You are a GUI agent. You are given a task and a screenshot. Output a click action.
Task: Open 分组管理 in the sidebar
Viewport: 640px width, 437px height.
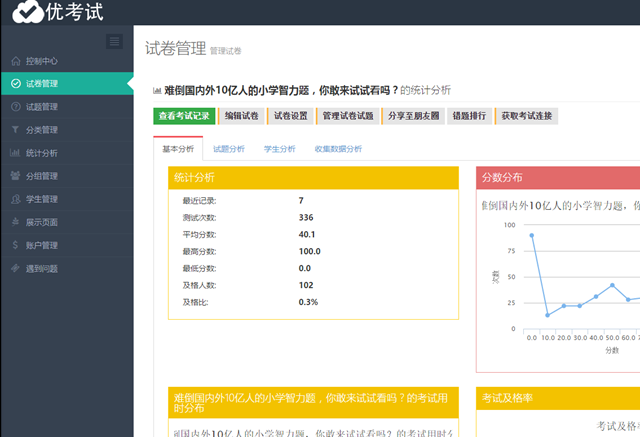(67, 176)
